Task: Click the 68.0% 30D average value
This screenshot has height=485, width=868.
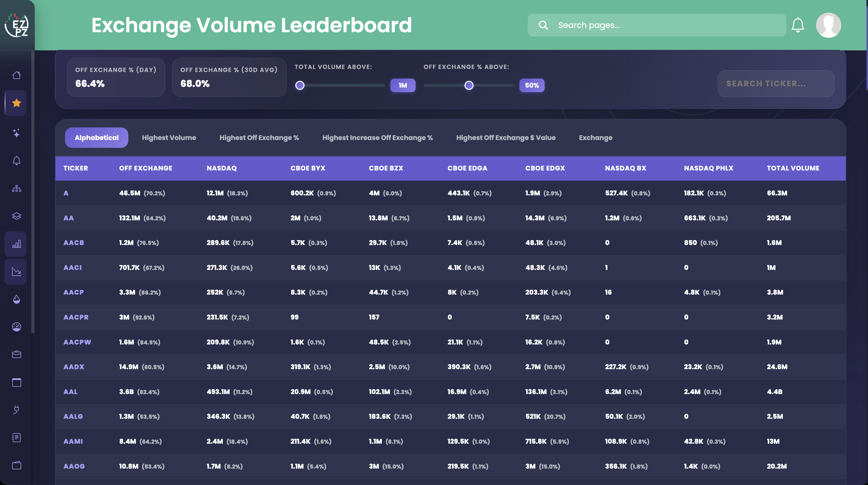Action: click(195, 84)
